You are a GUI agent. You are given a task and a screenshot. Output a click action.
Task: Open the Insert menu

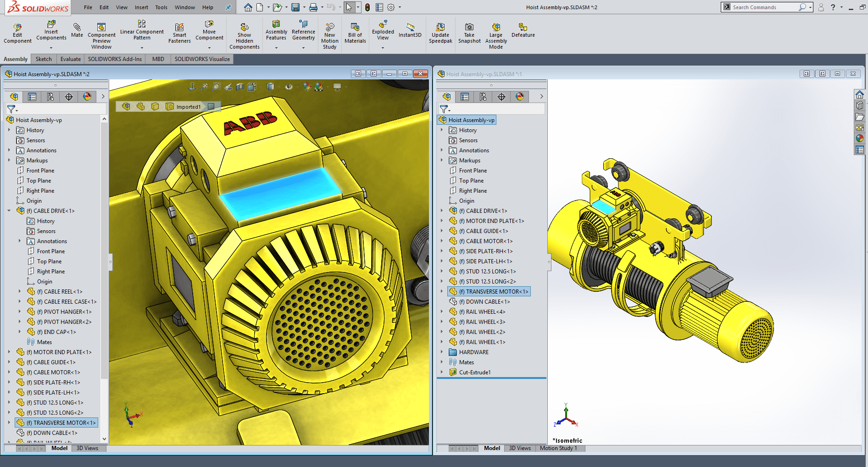click(141, 7)
